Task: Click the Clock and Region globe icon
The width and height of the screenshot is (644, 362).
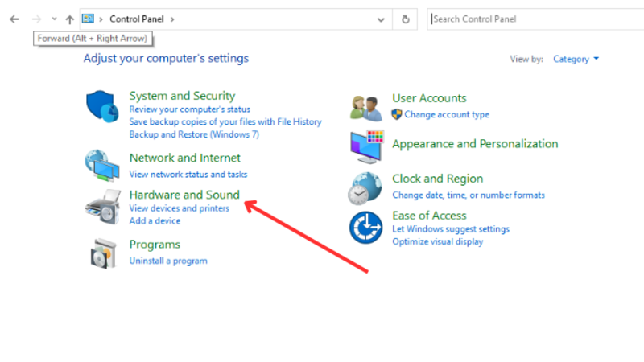Action: [x=365, y=188]
